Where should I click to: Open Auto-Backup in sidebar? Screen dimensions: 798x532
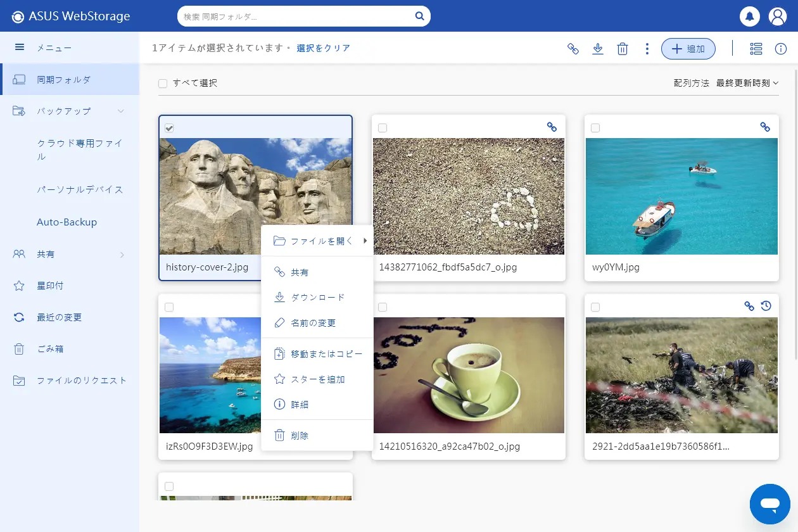pos(66,222)
